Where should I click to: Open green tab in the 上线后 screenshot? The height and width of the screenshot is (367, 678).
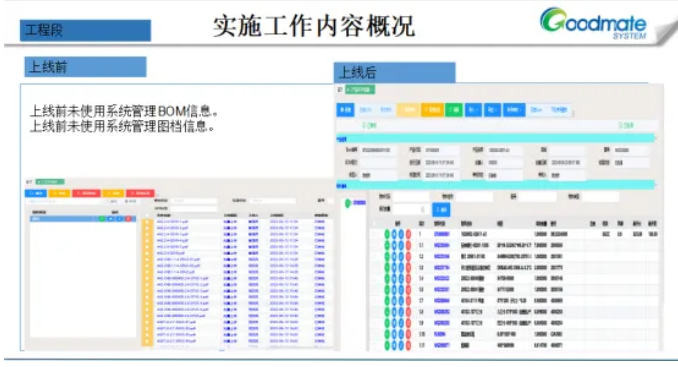pyautogui.click(x=360, y=89)
